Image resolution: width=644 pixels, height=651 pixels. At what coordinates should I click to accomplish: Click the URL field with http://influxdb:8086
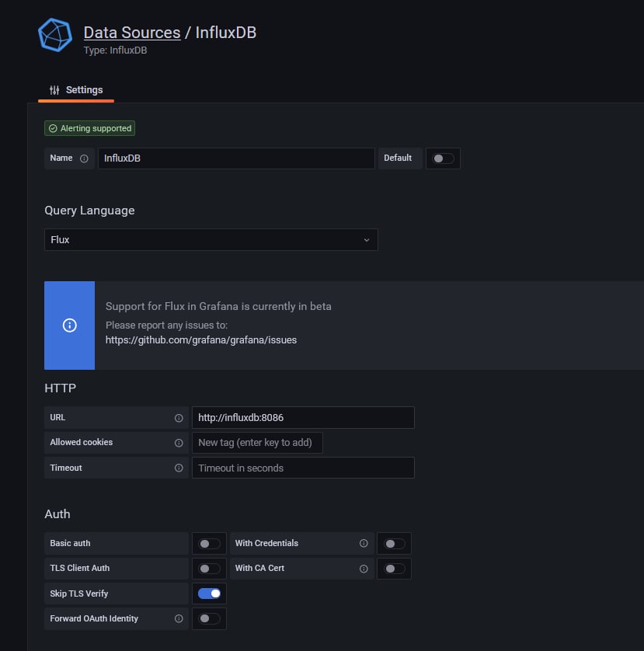click(x=303, y=418)
